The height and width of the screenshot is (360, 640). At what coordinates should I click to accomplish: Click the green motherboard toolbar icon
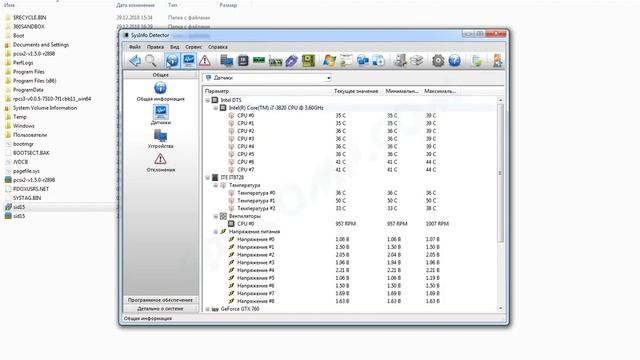[308, 61]
